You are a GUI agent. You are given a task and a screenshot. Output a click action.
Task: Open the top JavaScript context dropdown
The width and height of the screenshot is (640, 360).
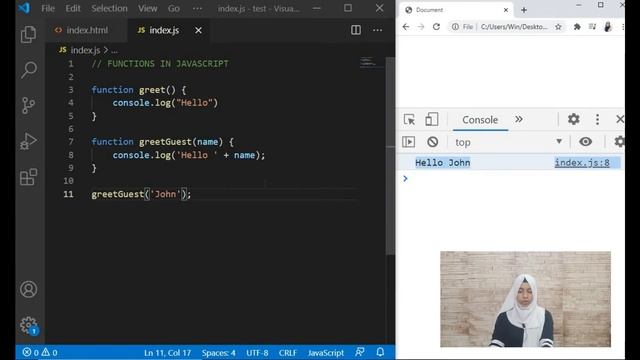[509, 142]
